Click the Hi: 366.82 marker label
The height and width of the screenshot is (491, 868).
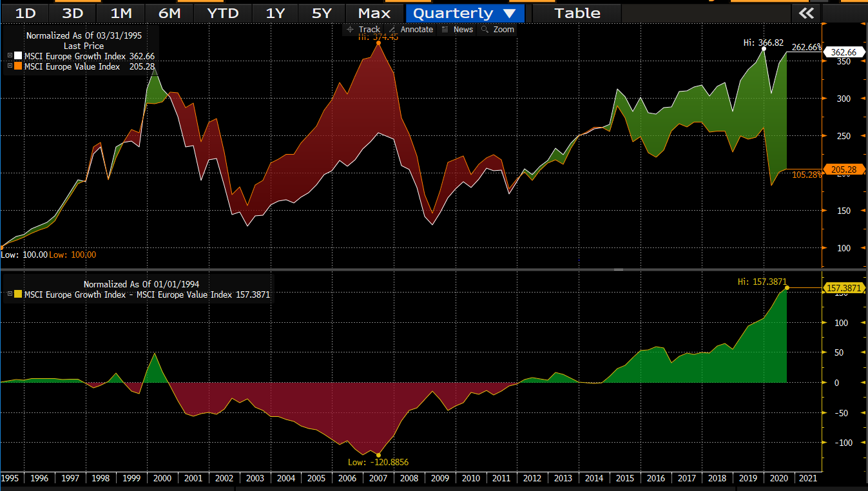click(x=764, y=43)
